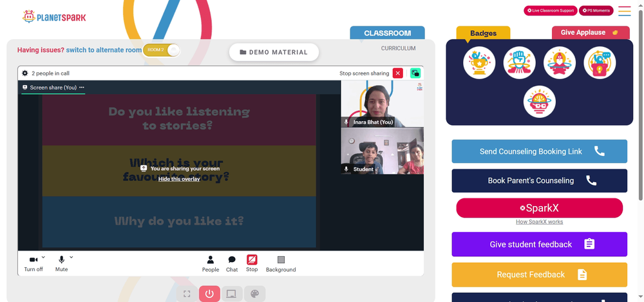644x302 pixels.
Task: Enter fullscreen mode below the call
Action: tap(187, 294)
